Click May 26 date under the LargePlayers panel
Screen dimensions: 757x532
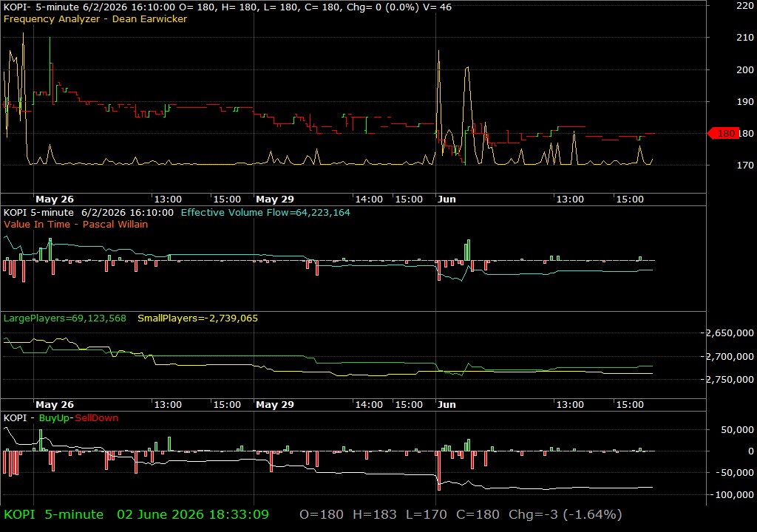pyautogui.click(x=55, y=405)
